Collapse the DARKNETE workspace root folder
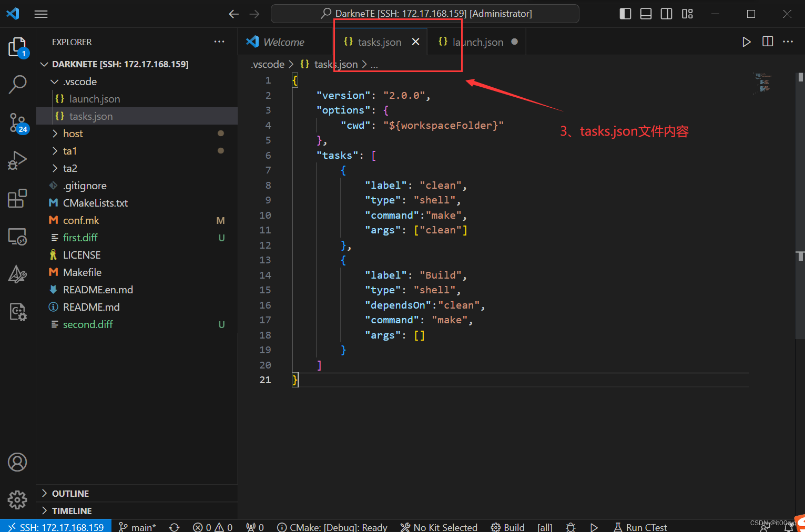This screenshot has width=805, height=532. click(137, 64)
